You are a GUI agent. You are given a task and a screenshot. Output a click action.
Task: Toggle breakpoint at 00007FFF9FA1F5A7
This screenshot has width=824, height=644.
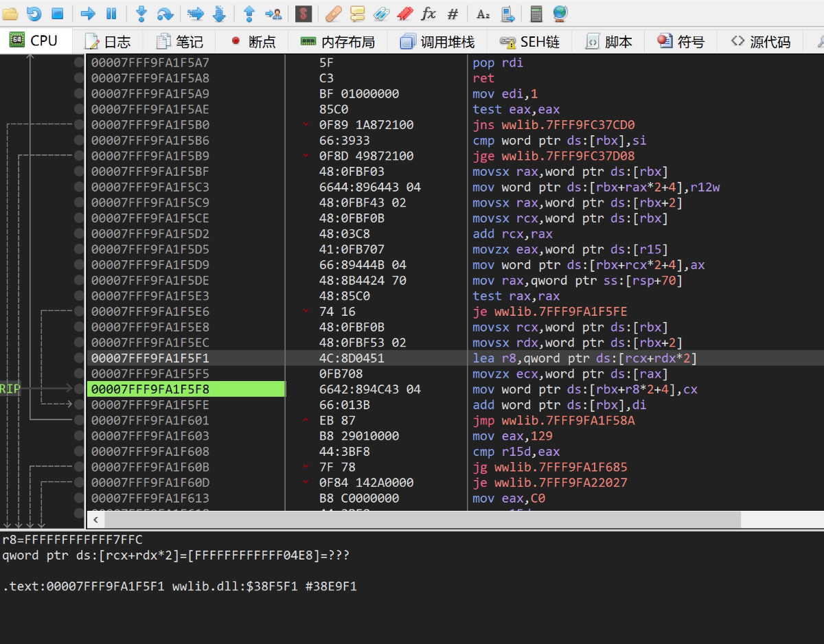(x=79, y=62)
